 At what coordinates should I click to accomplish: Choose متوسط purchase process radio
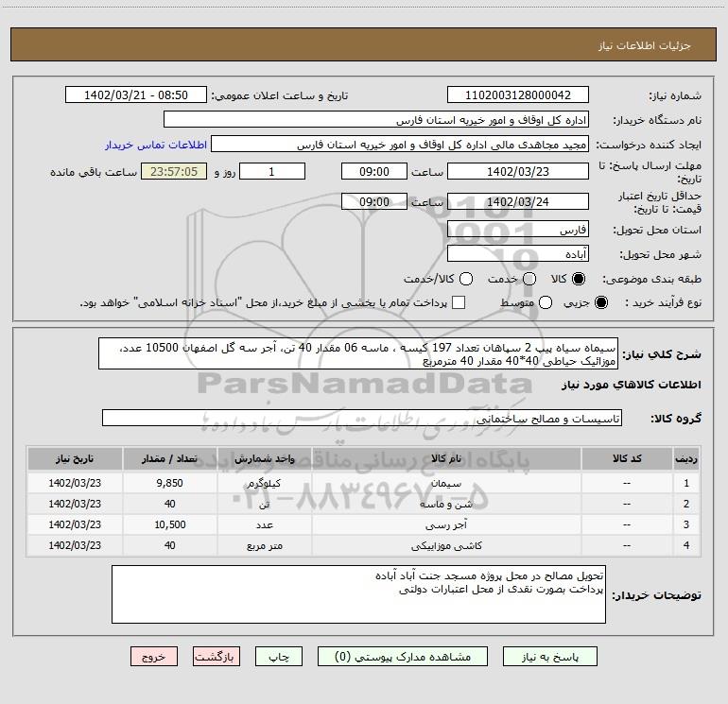click(x=546, y=302)
